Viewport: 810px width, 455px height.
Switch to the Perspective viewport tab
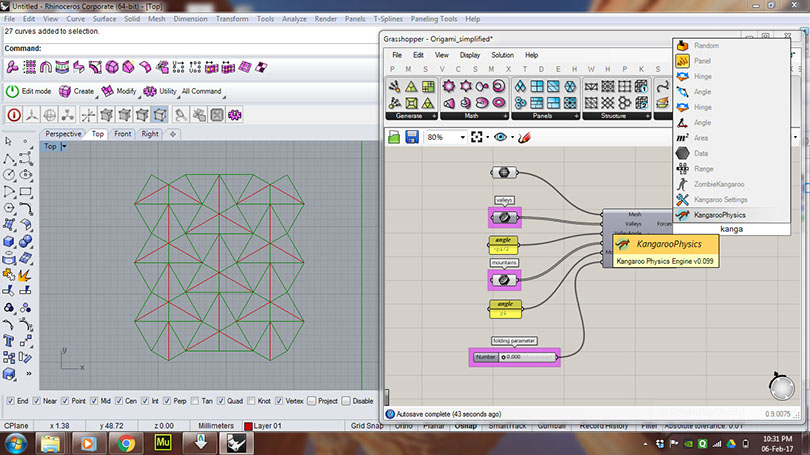63,134
